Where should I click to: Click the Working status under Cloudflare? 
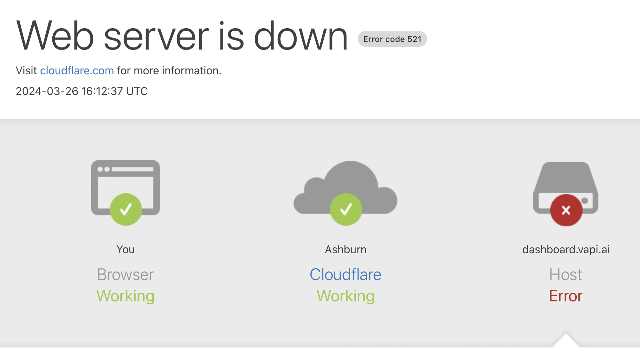(346, 296)
